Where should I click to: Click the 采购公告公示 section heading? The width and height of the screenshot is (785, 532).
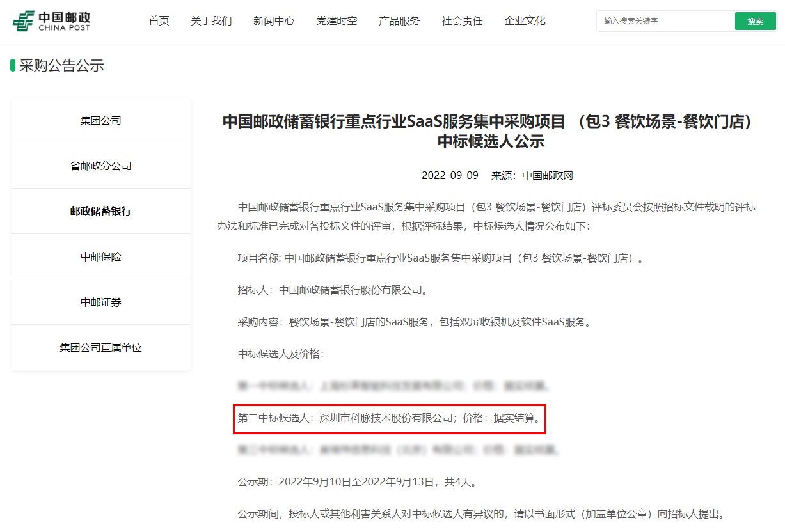[x=61, y=65]
